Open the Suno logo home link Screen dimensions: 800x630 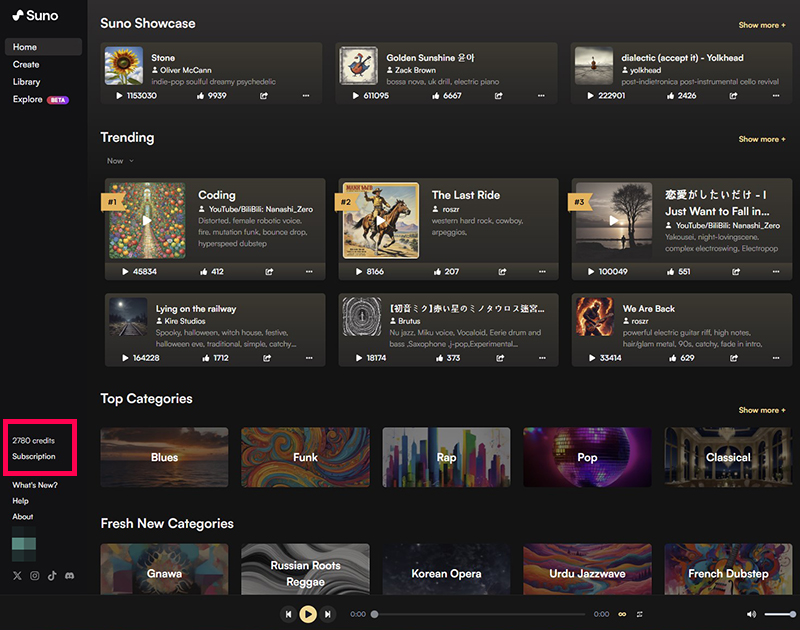point(35,16)
